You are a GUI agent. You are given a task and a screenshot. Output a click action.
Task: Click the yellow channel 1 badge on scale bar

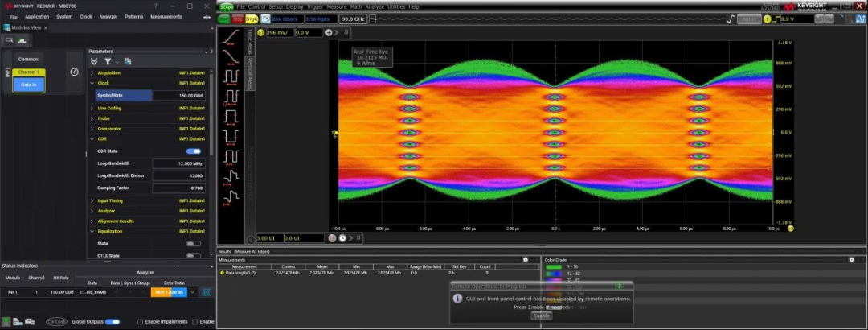coord(260,33)
